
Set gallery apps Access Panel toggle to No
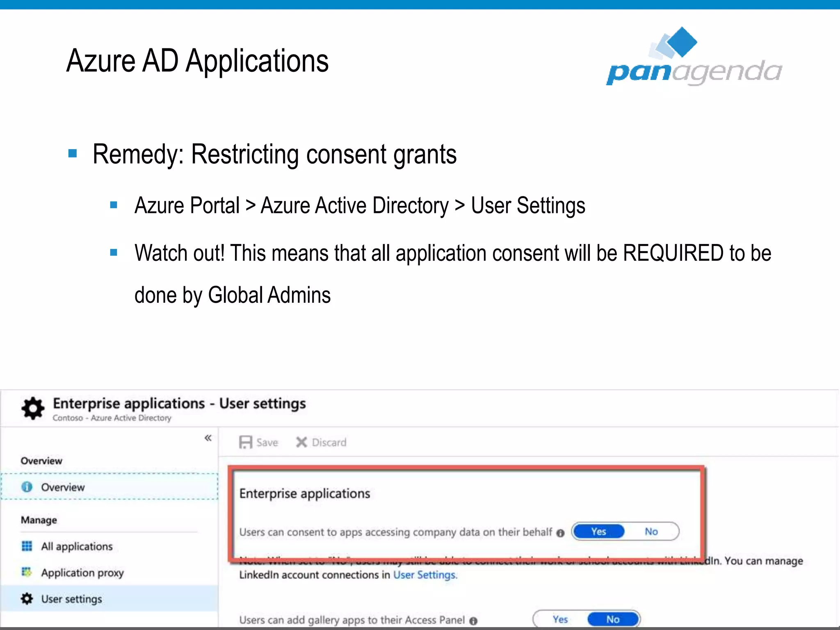point(613,619)
